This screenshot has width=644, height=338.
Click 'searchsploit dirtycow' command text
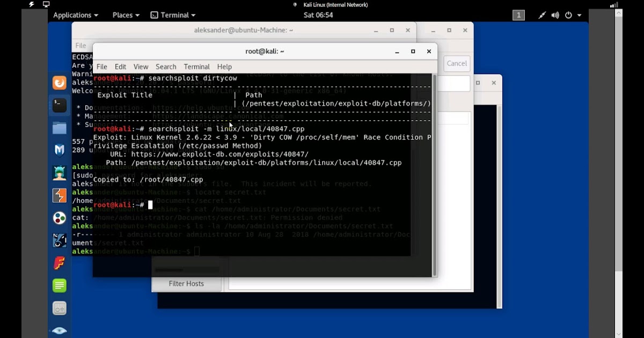point(193,78)
